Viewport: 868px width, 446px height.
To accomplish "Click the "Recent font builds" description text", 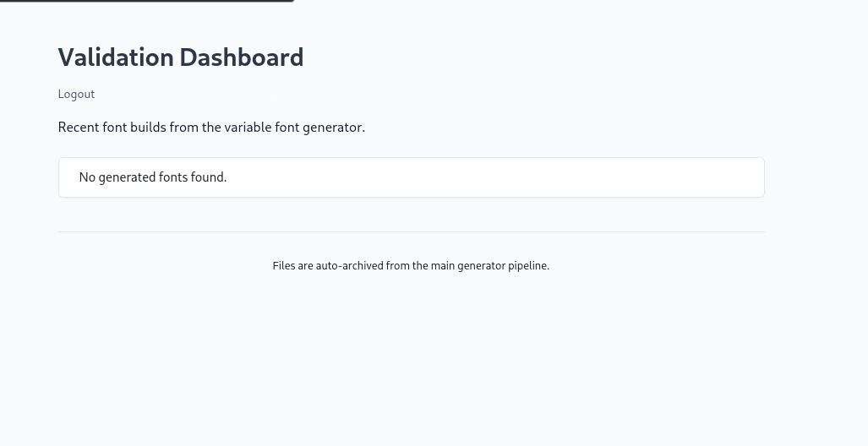I will tap(211, 128).
